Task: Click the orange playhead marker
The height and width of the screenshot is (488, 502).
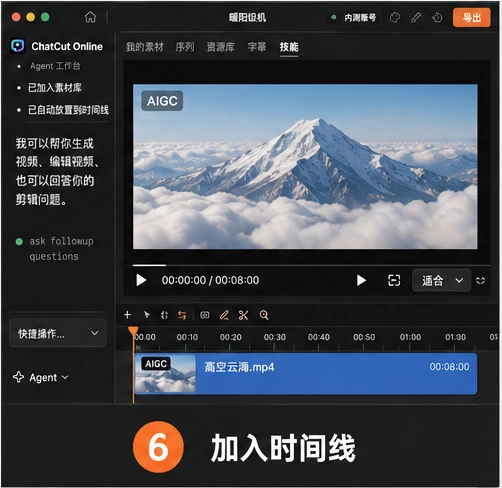Action: tap(133, 331)
